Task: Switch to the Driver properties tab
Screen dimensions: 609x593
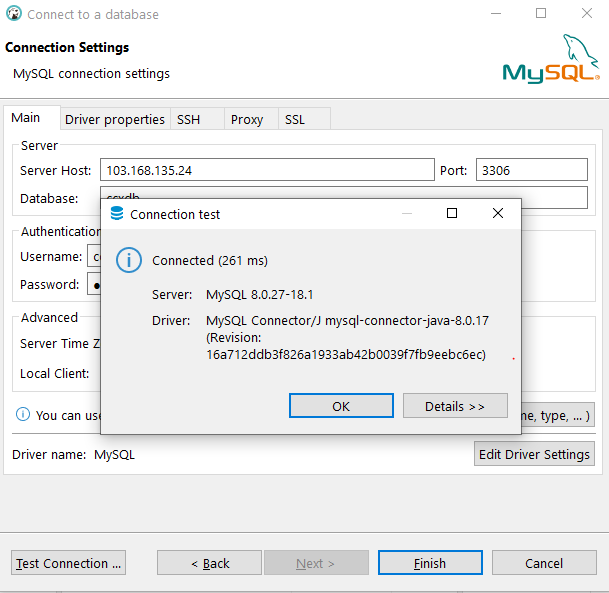Action: 115,119
